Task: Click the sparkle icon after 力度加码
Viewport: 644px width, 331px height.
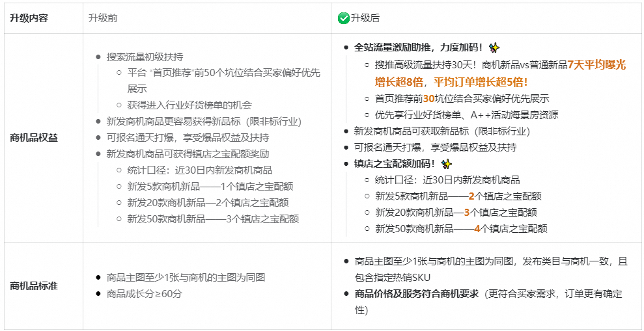Action: point(494,47)
